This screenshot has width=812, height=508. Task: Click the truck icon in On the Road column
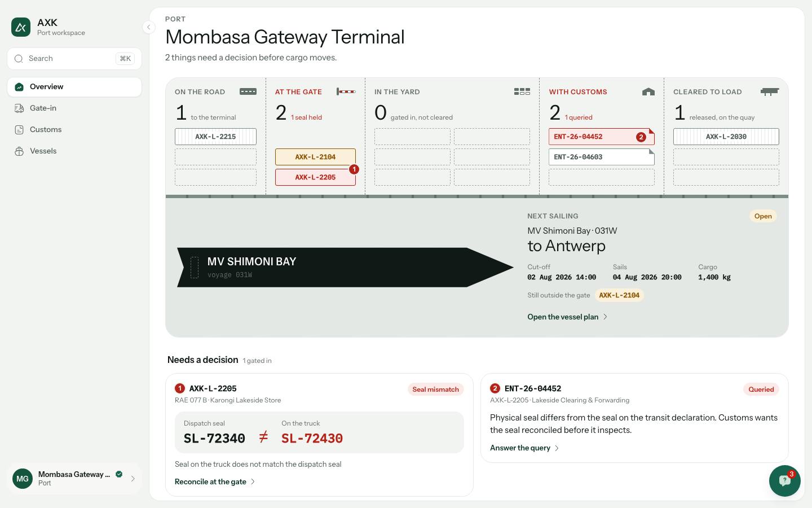point(248,91)
